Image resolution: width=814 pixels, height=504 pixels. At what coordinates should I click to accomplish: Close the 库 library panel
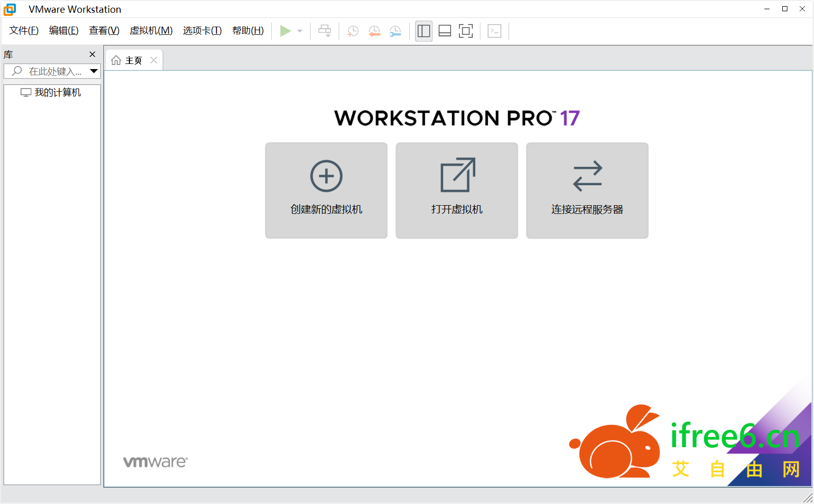(x=92, y=54)
